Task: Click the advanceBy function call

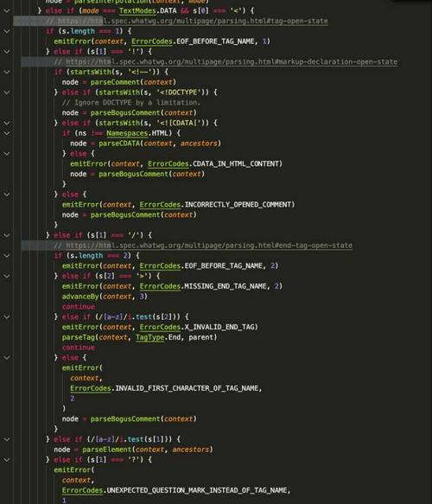Action: click(80, 297)
